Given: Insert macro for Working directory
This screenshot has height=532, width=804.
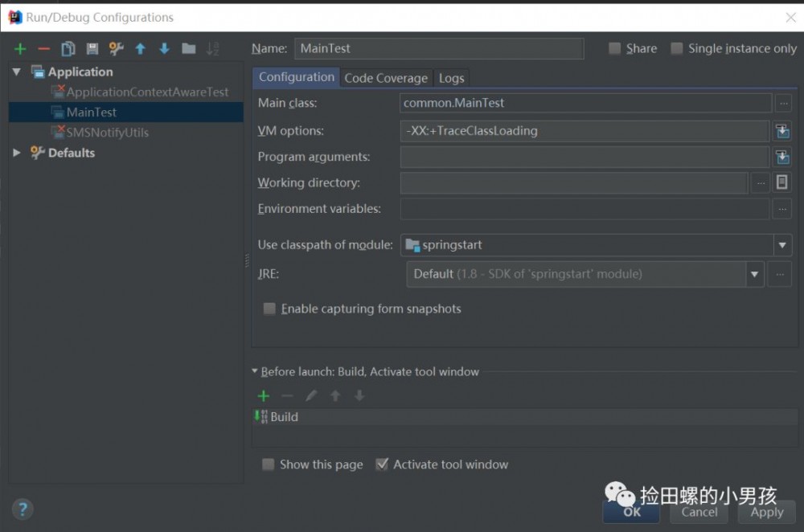Looking at the screenshot, I should click(782, 182).
